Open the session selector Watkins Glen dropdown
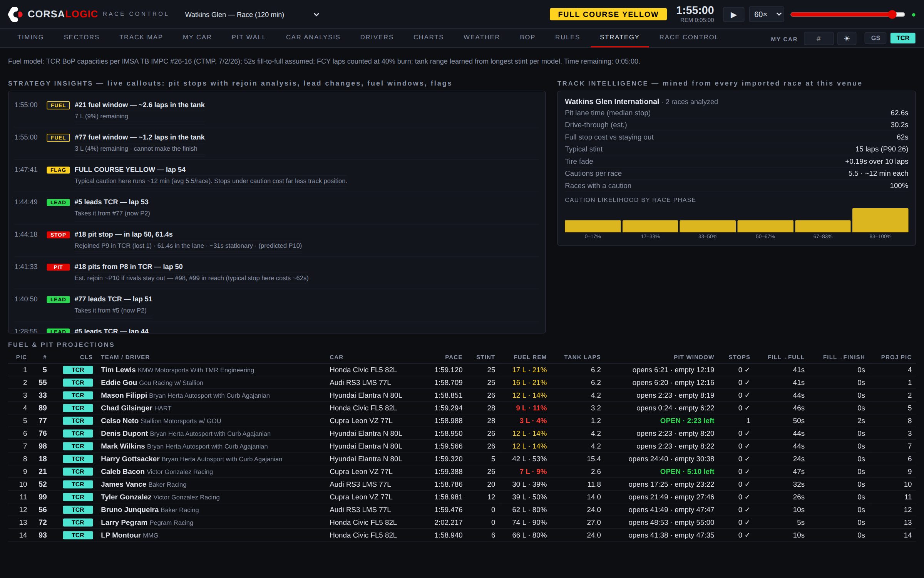Viewport: 924px width, 578px height. click(x=252, y=15)
